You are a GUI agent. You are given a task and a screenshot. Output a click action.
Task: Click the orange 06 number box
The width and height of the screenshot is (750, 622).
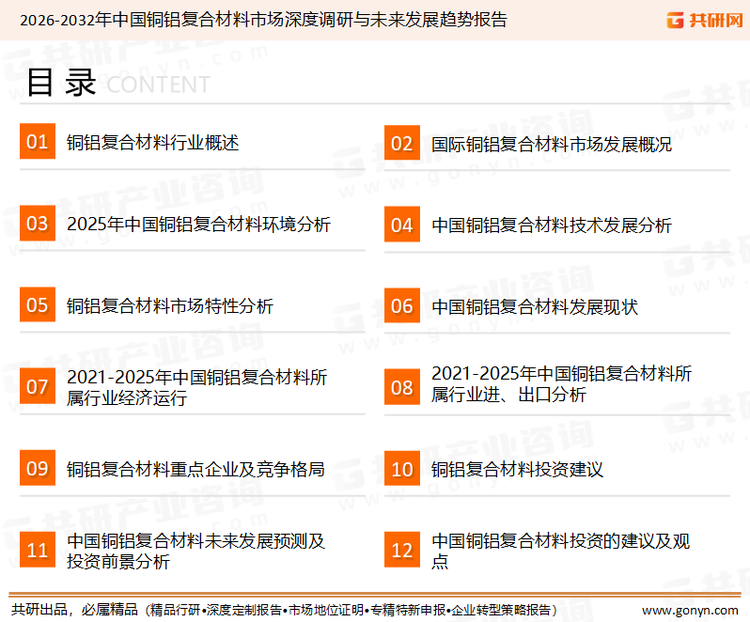(402, 306)
